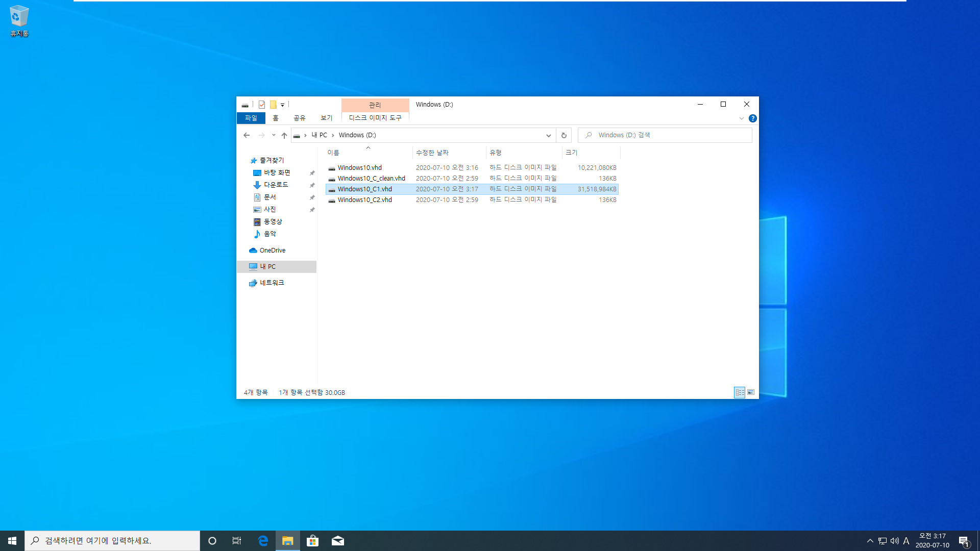This screenshot has height=551, width=980.
Task: Click the 10,221,080KB size cell
Action: coord(597,168)
